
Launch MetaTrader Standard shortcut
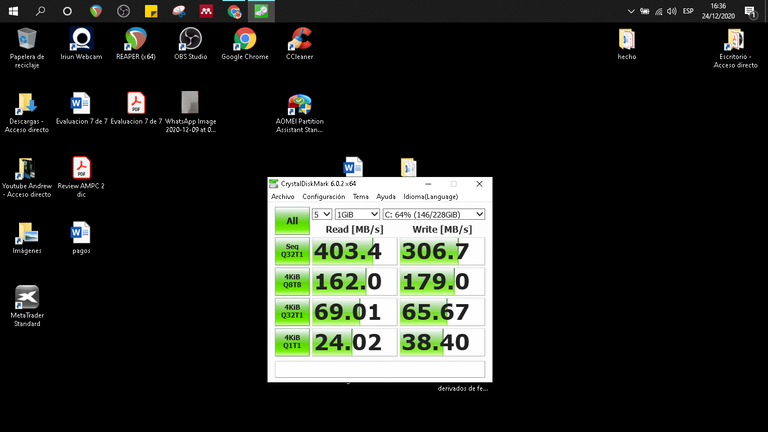(x=27, y=306)
